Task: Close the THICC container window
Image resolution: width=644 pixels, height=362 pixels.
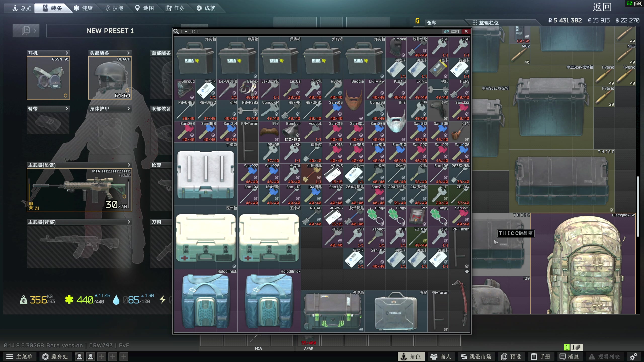Action: pos(466,31)
